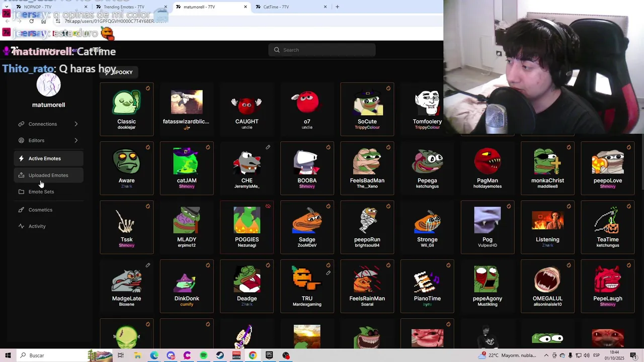Image resolution: width=644 pixels, height=362 pixels.
Task: Click the corner badge on the monkaChrist card
Action: click(x=569, y=147)
